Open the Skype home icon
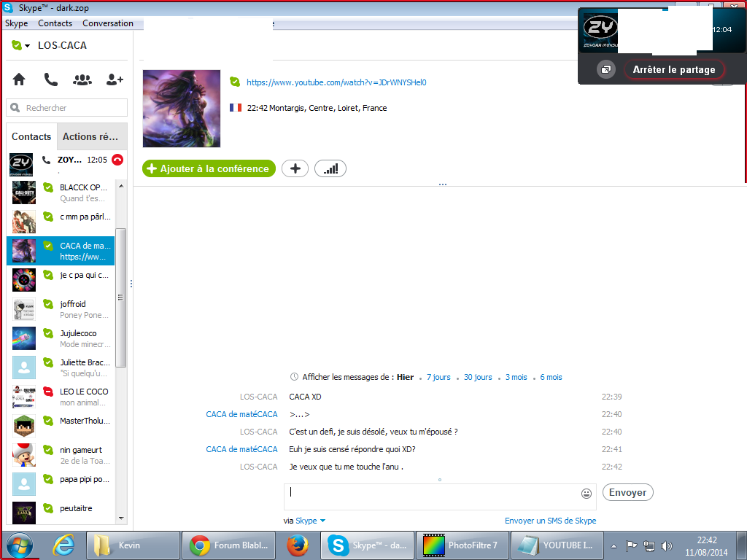This screenshot has width=747, height=560. click(19, 79)
